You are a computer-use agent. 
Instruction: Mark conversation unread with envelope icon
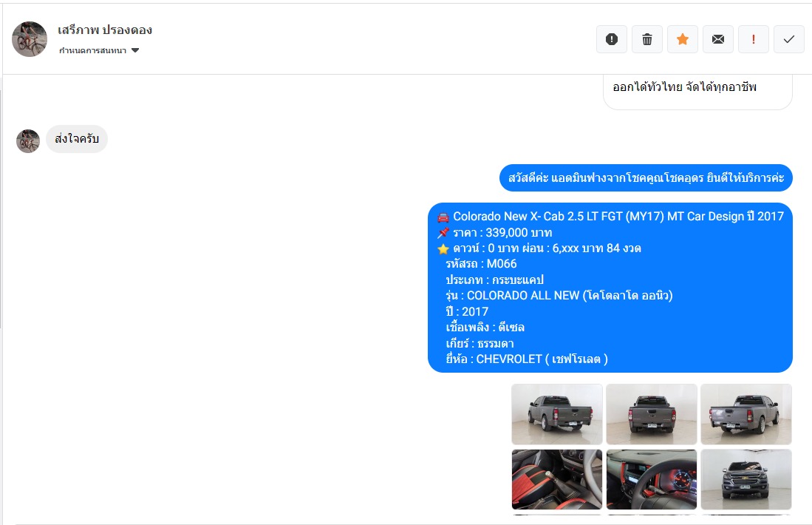point(717,39)
